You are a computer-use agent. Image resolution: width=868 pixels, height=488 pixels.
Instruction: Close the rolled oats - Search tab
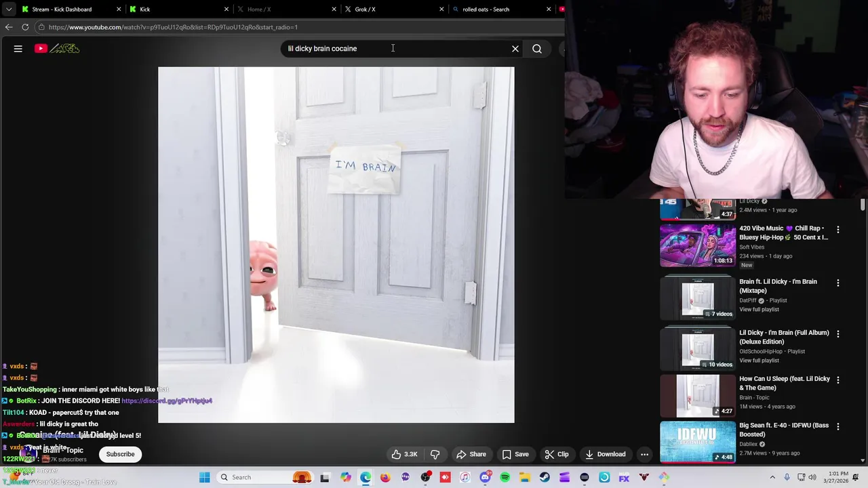(549, 9)
